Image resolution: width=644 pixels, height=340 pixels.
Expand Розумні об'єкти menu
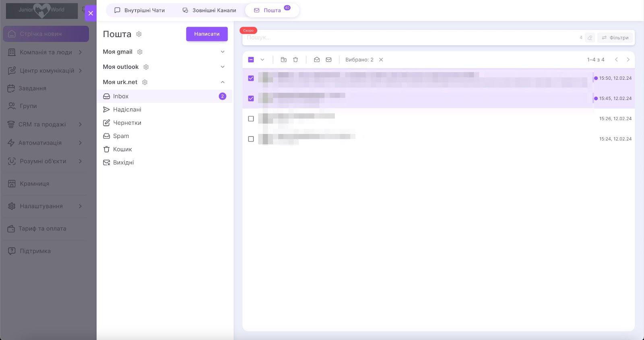46,161
